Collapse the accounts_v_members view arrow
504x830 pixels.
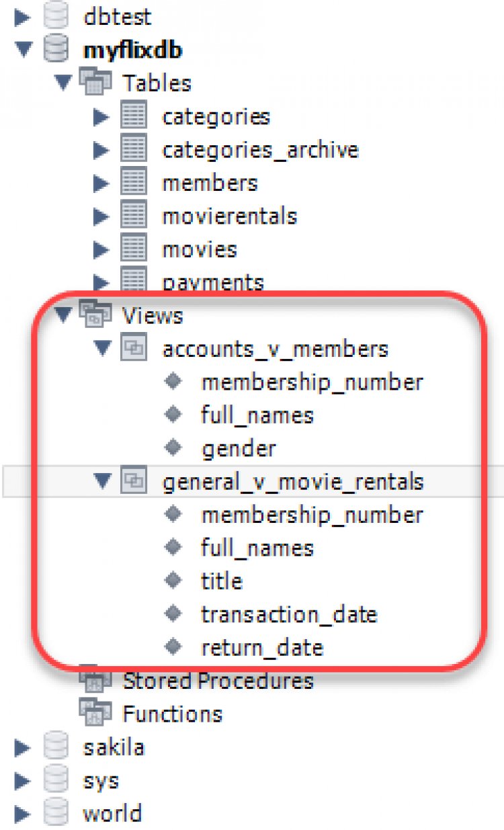[x=102, y=348]
